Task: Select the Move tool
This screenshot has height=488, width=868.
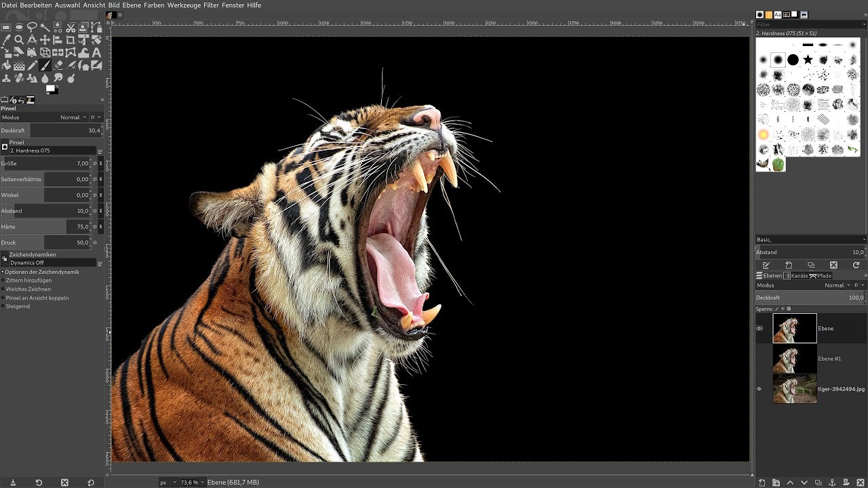Action: 45,40
